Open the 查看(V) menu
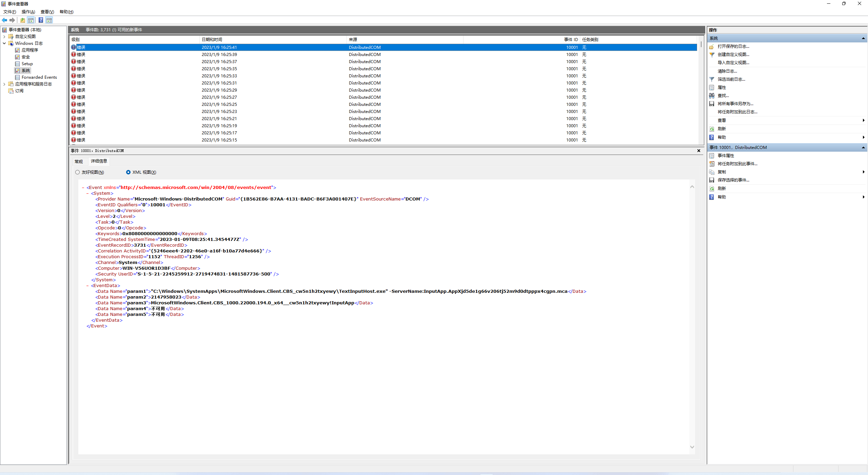The width and height of the screenshot is (868, 475). click(x=47, y=12)
